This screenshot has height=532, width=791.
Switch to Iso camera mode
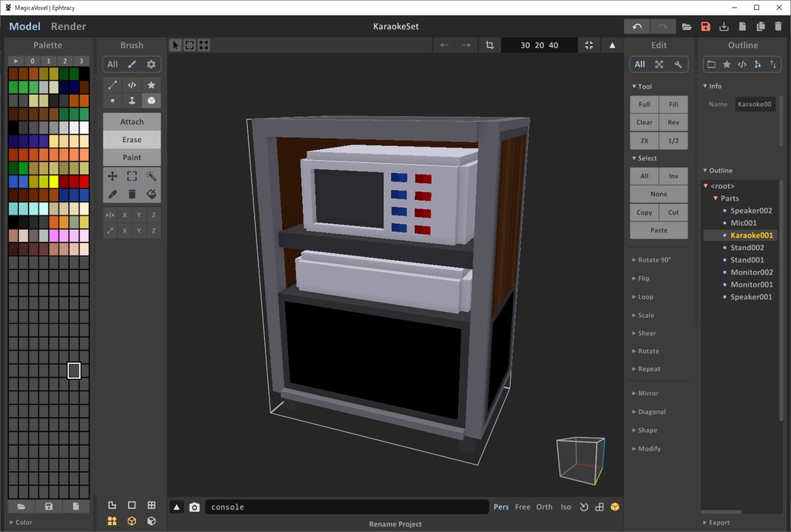pyautogui.click(x=566, y=507)
